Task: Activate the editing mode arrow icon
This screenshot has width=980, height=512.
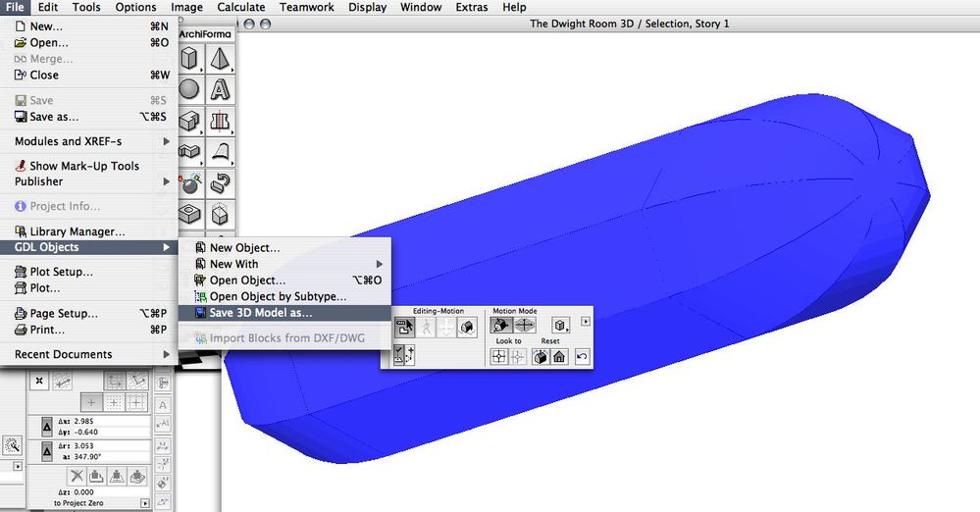Action: [404, 327]
